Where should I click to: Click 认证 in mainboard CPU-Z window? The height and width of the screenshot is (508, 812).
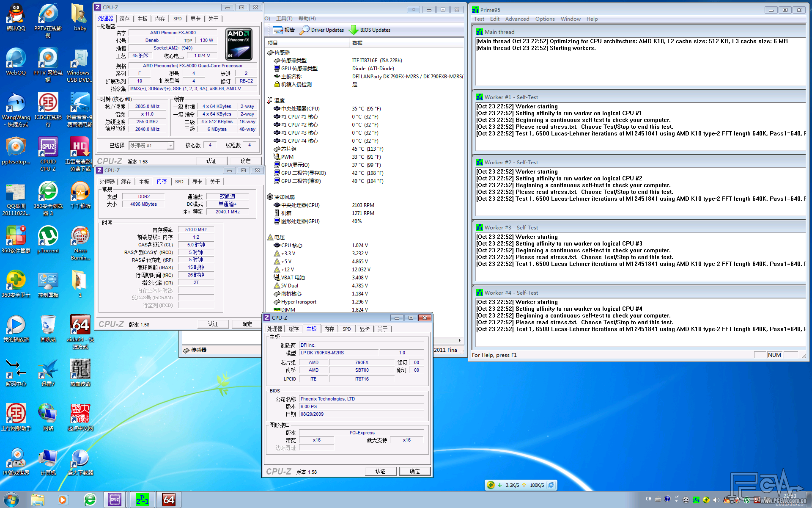381,471
